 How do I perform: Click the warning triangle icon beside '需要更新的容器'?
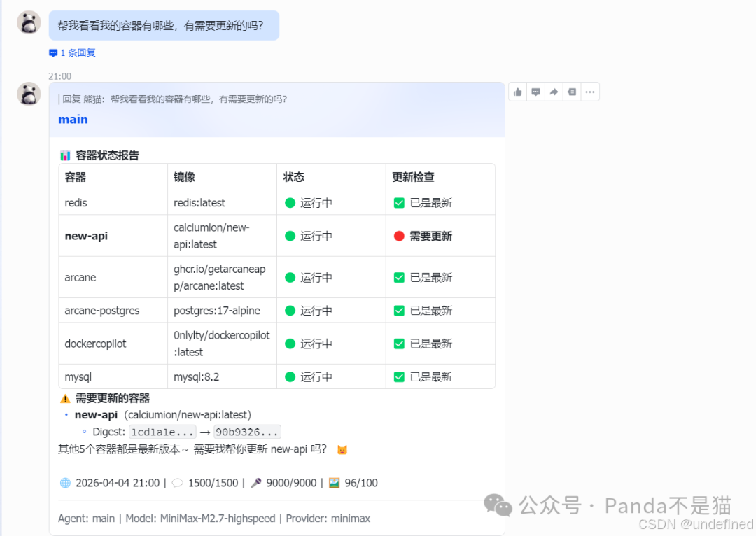(65, 399)
